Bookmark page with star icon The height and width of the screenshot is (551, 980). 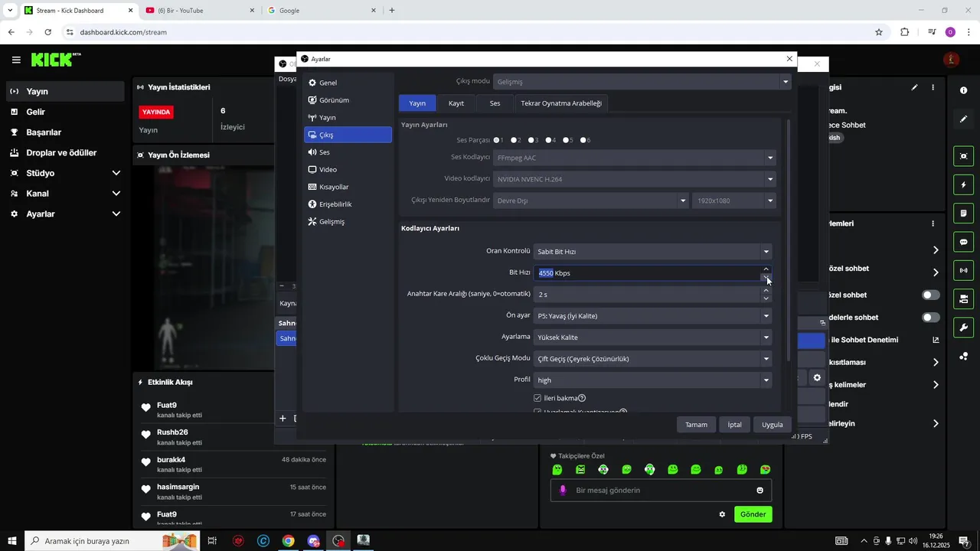(879, 32)
